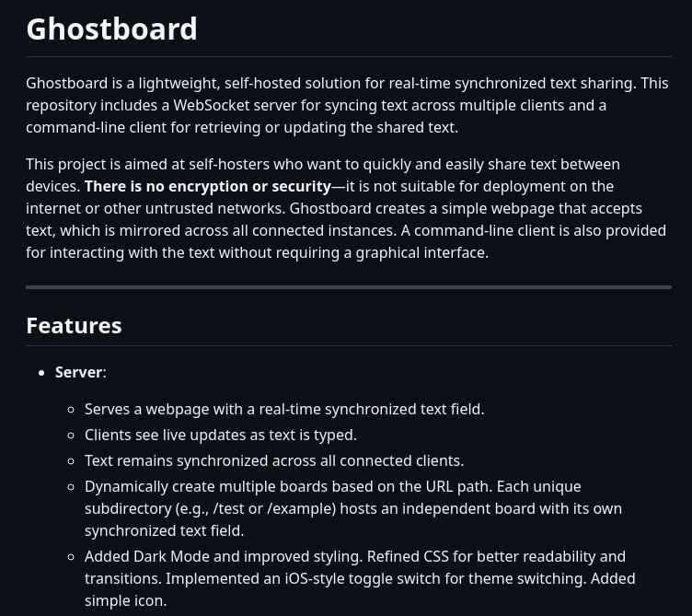Click the Features section heading
The height and width of the screenshot is (616, 692).
click(74, 326)
